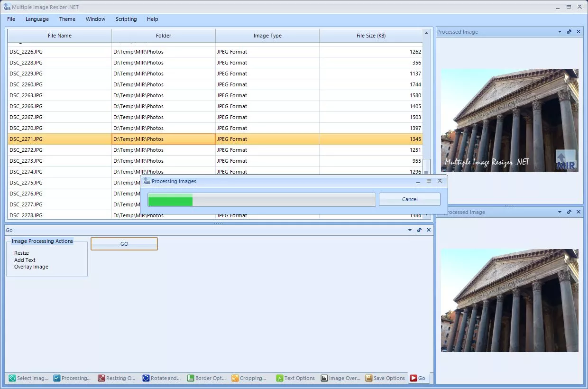This screenshot has height=389, width=588.
Task: Close the lower Processed Image panel
Action: [x=578, y=212]
